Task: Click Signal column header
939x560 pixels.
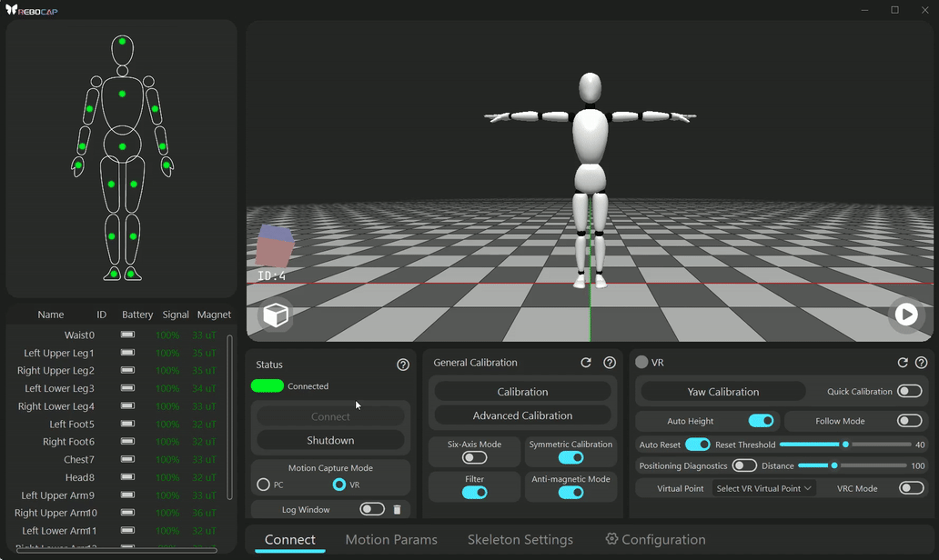Action: (x=176, y=315)
